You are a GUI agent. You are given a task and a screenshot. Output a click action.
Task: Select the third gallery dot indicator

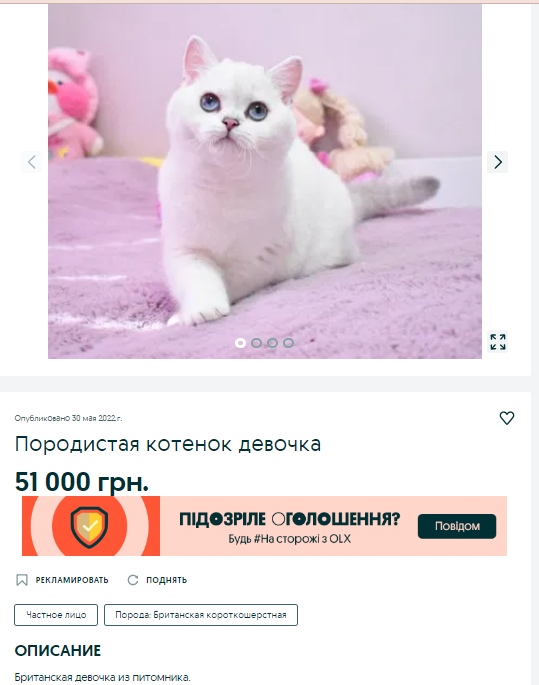coord(272,343)
